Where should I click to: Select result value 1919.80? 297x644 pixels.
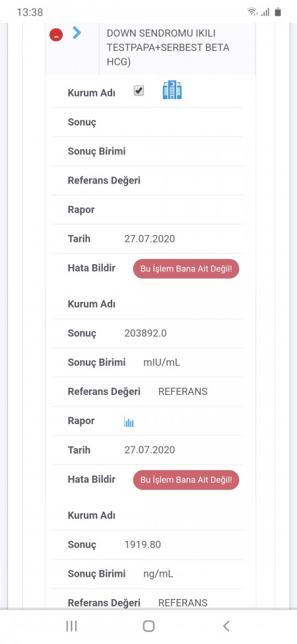(x=143, y=545)
